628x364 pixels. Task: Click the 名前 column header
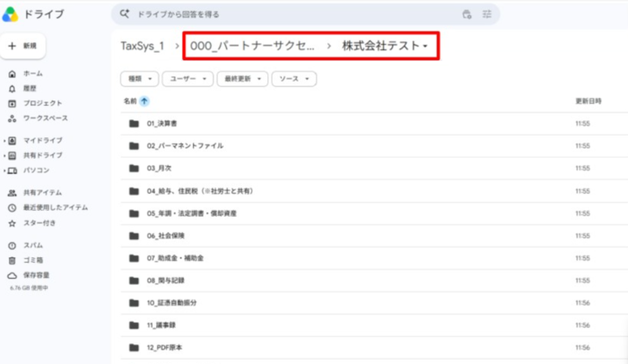[x=130, y=101]
